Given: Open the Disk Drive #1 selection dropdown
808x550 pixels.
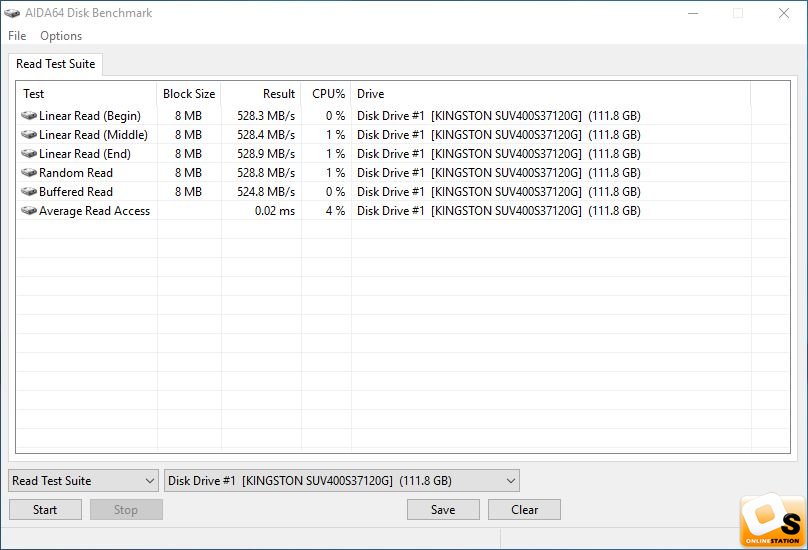Looking at the screenshot, I should pyautogui.click(x=342, y=480).
